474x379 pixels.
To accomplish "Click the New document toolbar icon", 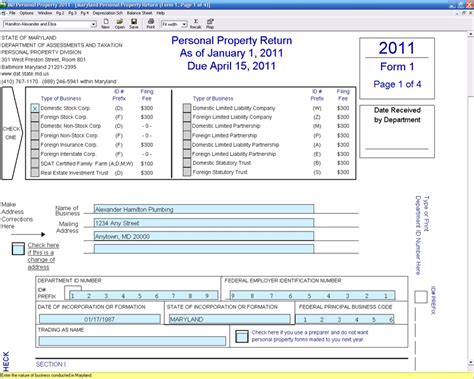I will click(106, 22).
